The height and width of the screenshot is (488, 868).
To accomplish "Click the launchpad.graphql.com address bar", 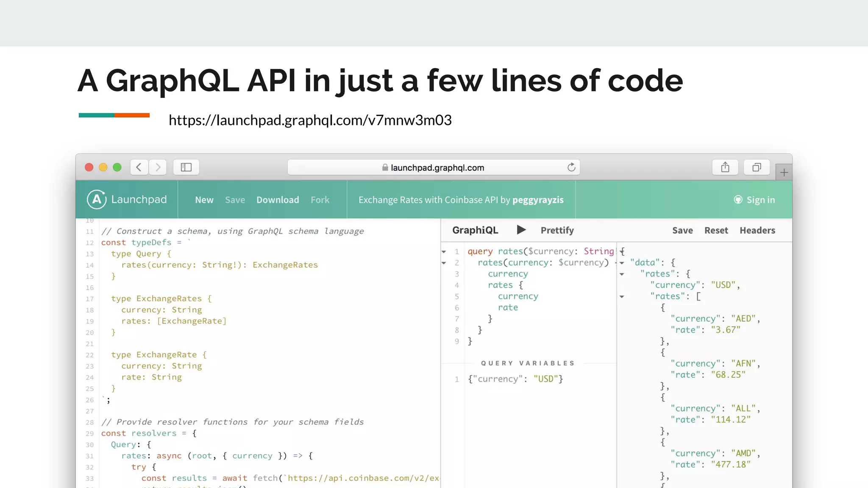I will tap(434, 167).
